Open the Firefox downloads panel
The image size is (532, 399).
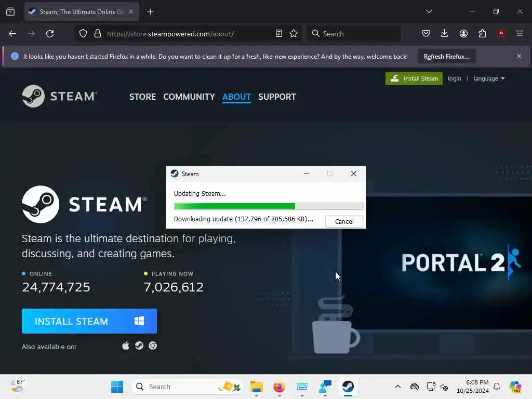[445, 33]
